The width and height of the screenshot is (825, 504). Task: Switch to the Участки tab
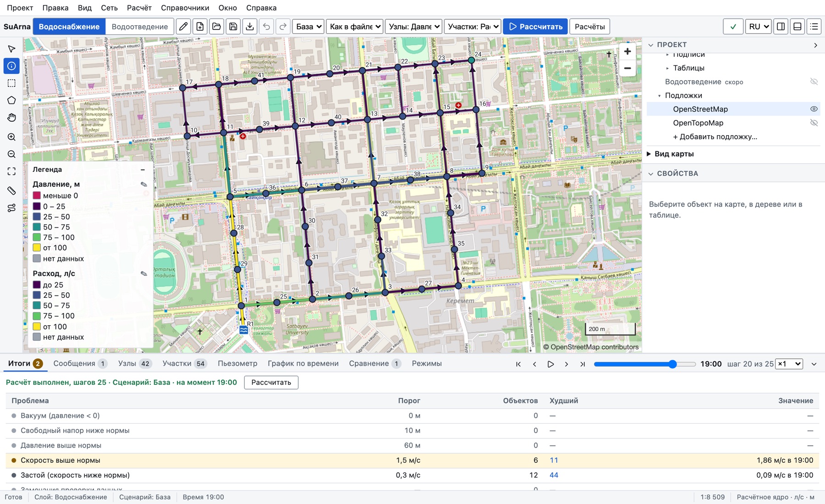point(184,363)
